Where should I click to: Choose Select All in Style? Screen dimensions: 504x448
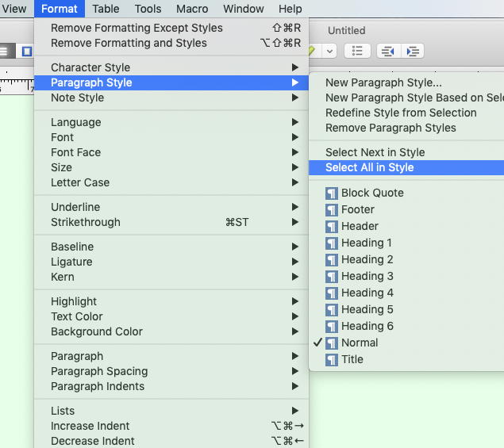(x=369, y=168)
